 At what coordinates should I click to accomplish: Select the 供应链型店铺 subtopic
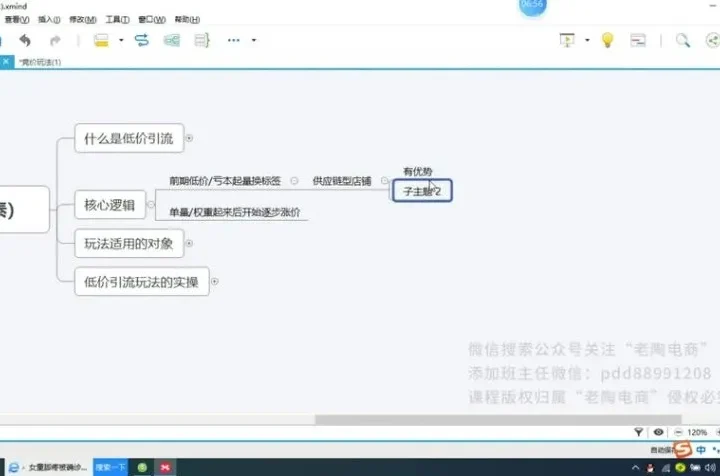point(341,181)
